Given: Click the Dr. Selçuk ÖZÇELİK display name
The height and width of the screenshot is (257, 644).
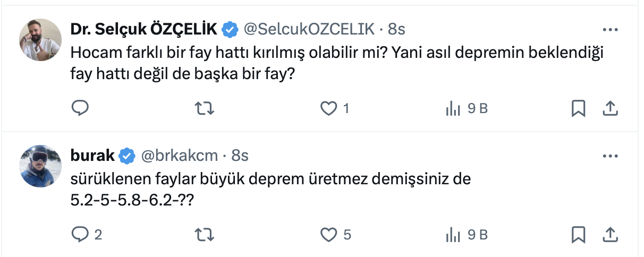Looking at the screenshot, I should pos(143,29).
